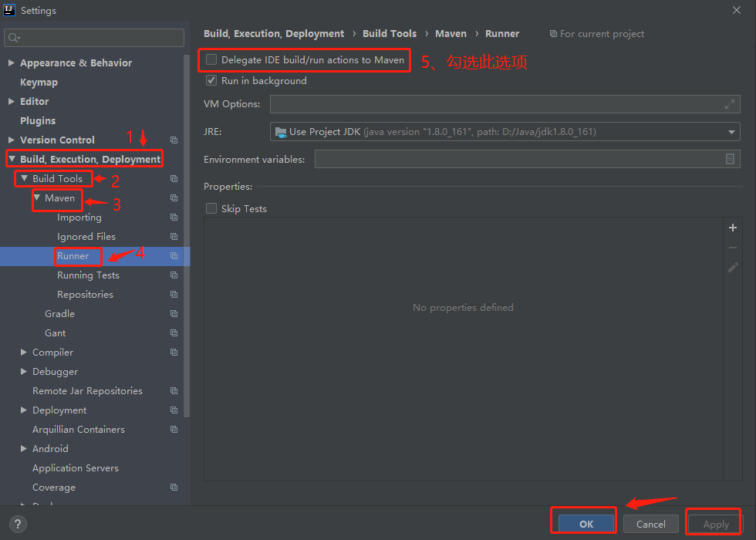Screen dimensions: 756x540
Task: Click Build Tools breadcrumb
Action: (390, 34)
